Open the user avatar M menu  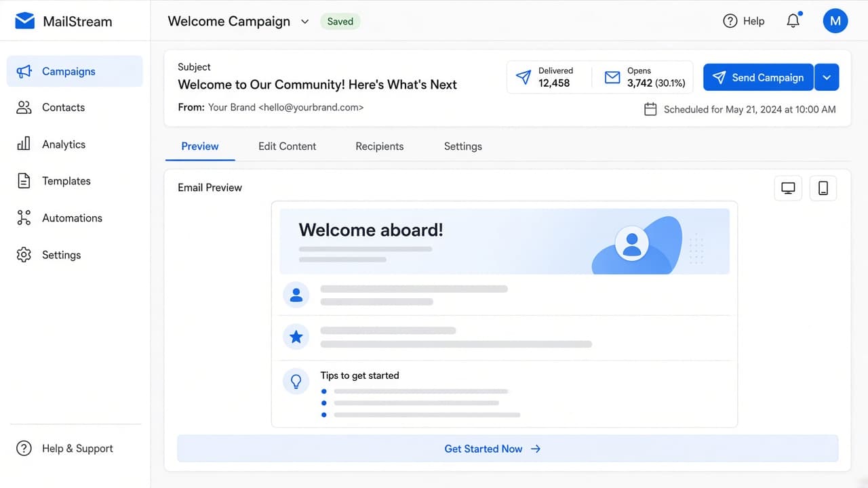[x=835, y=21]
